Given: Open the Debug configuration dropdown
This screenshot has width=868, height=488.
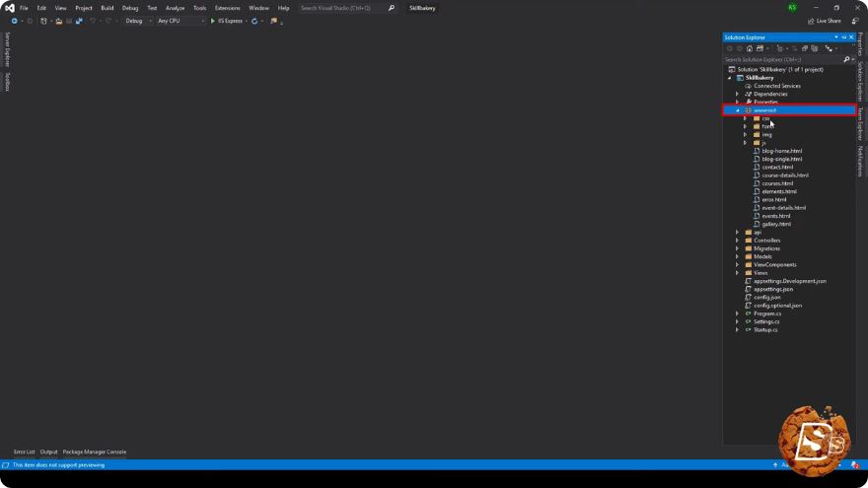Looking at the screenshot, I should (138, 21).
